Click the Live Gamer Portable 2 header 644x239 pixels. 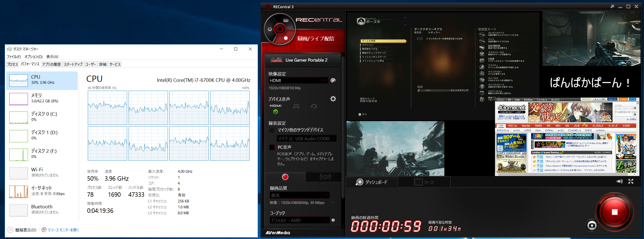tap(303, 60)
